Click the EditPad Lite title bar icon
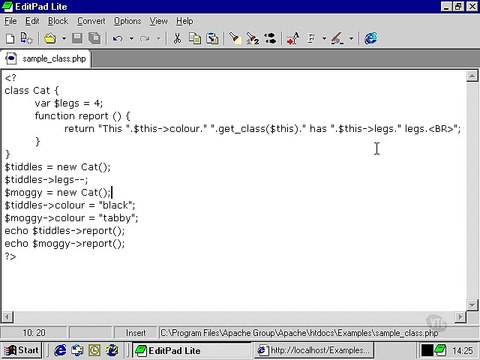The height and width of the screenshot is (360, 480). tap(7, 7)
